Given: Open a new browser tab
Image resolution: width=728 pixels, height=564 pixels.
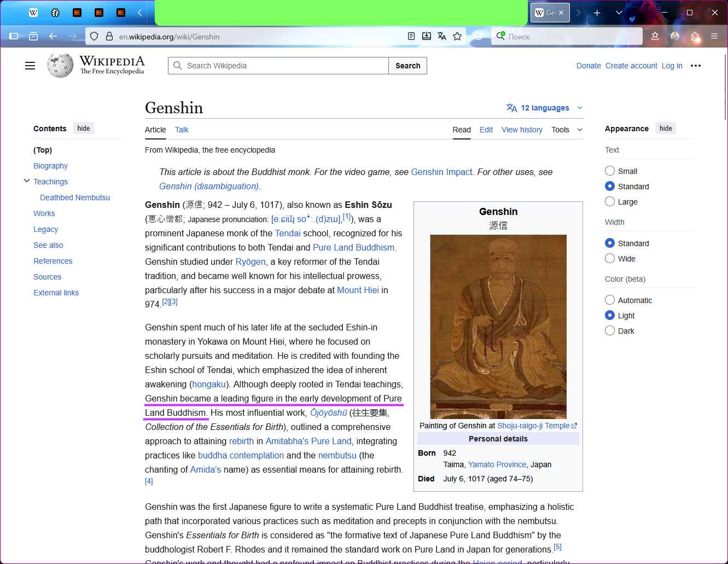Looking at the screenshot, I should click(x=597, y=13).
